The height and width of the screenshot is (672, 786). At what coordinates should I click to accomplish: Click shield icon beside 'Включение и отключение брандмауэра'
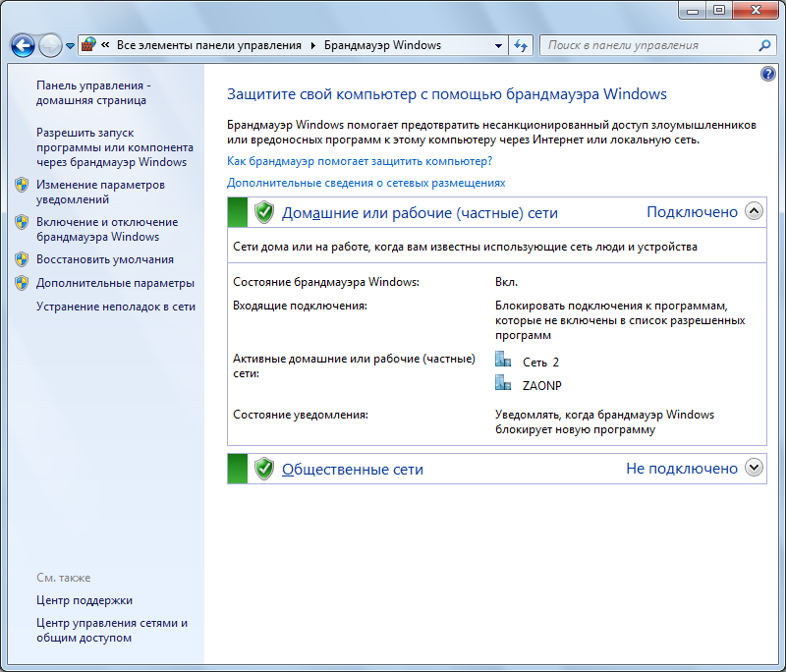pyautogui.click(x=22, y=222)
